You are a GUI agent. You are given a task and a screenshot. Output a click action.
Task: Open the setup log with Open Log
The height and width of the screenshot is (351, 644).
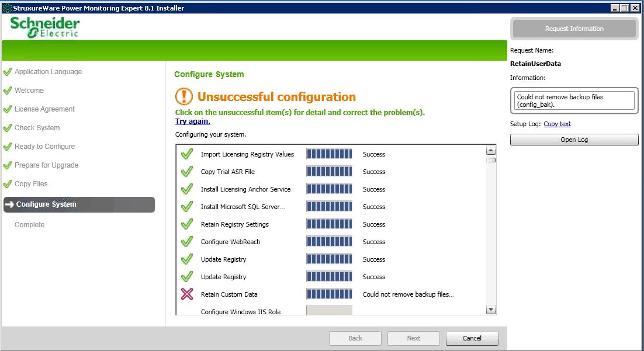tap(574, 140)
